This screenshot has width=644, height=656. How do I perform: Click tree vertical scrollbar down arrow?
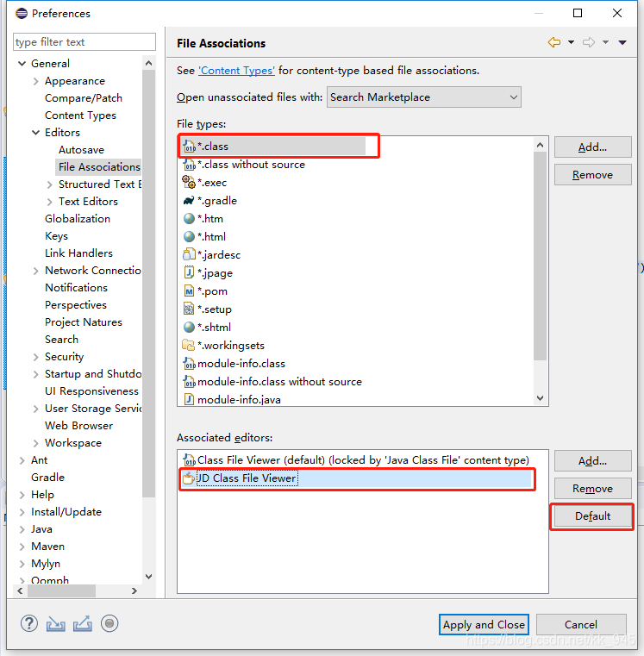tap(148, 577)
